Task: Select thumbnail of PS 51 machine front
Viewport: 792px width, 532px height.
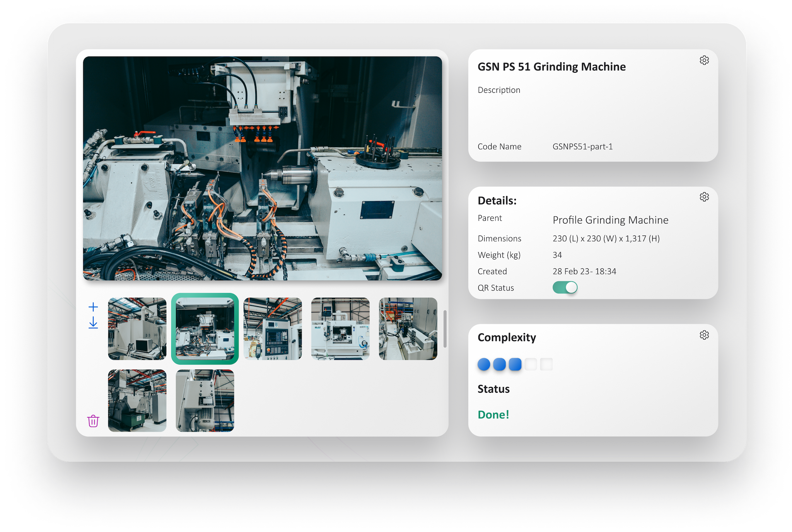Action: [340, 329]
